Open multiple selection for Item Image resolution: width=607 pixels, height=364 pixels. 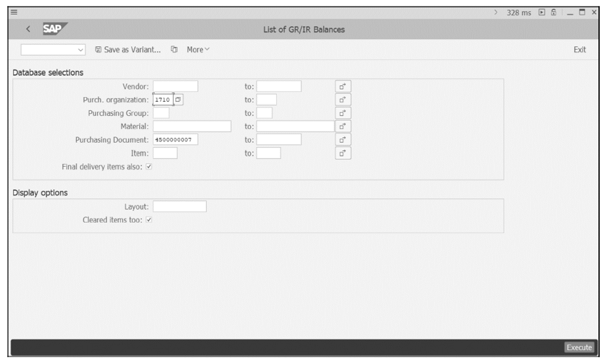pyautogui.click(x=343, y=153)
